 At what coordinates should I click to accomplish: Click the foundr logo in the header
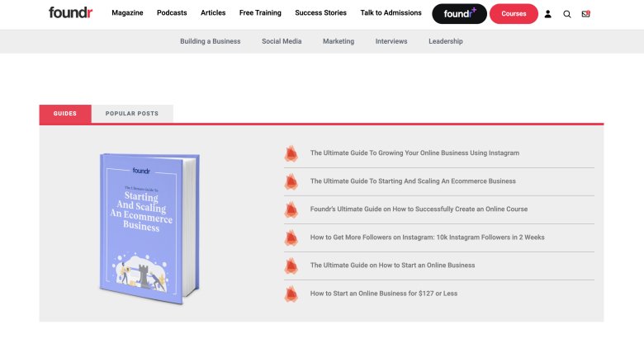(x=71, y=12)
